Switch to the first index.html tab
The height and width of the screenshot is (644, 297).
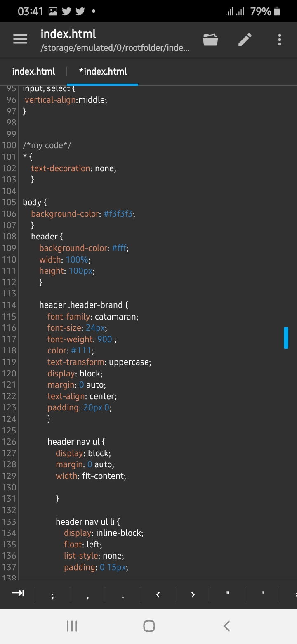pos(33,71)
